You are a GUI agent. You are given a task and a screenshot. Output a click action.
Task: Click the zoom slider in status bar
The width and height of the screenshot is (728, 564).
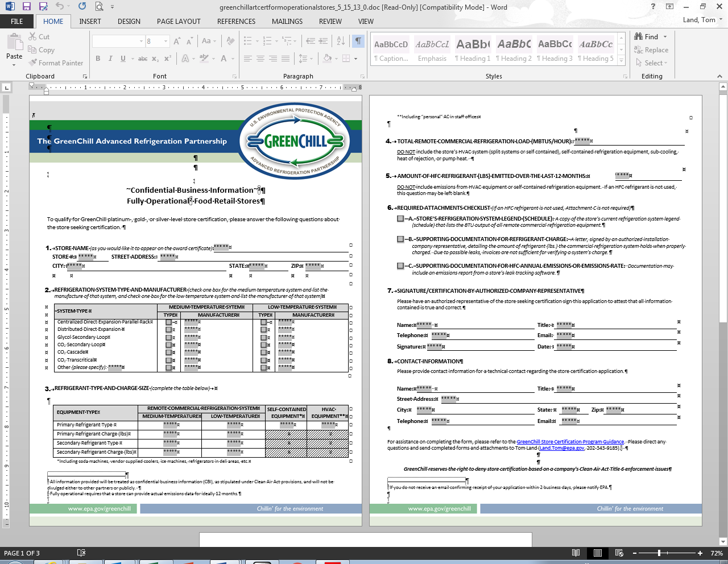[x=659, y=553]
